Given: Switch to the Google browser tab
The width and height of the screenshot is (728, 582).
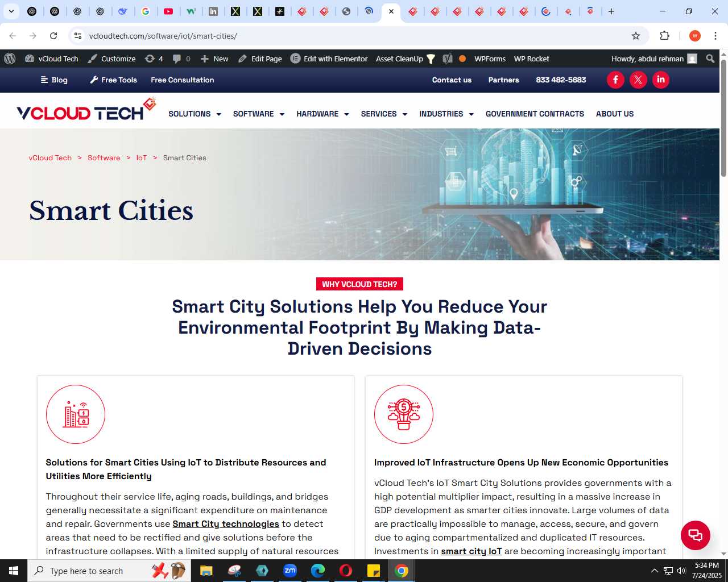Looking at the screenshot, I should (146, 11).
